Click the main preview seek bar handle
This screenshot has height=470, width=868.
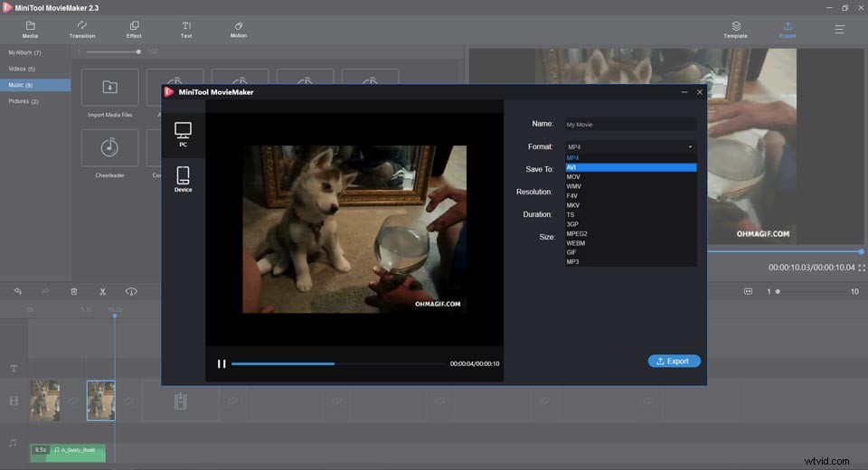click(x=862, y=252)
